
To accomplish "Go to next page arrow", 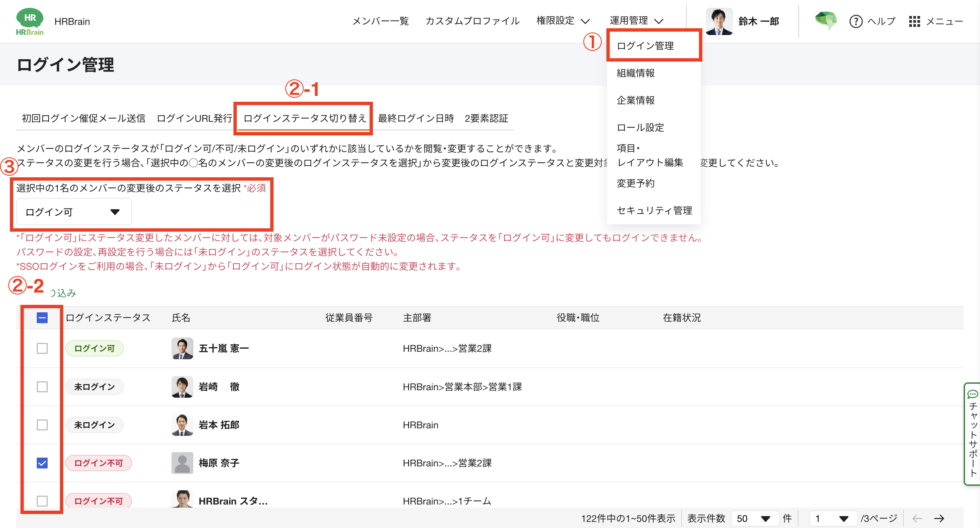I will click(x=939, y=518).
